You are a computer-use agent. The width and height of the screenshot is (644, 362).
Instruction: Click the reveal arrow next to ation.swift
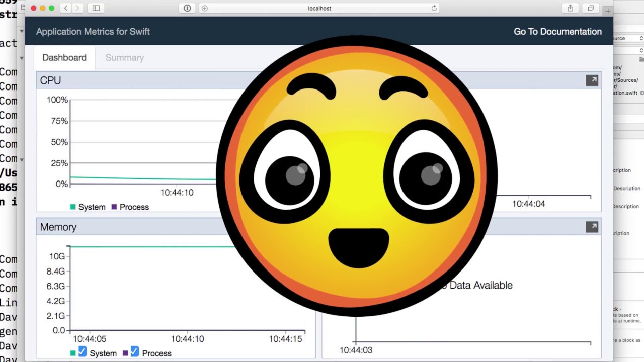(641, 93)
